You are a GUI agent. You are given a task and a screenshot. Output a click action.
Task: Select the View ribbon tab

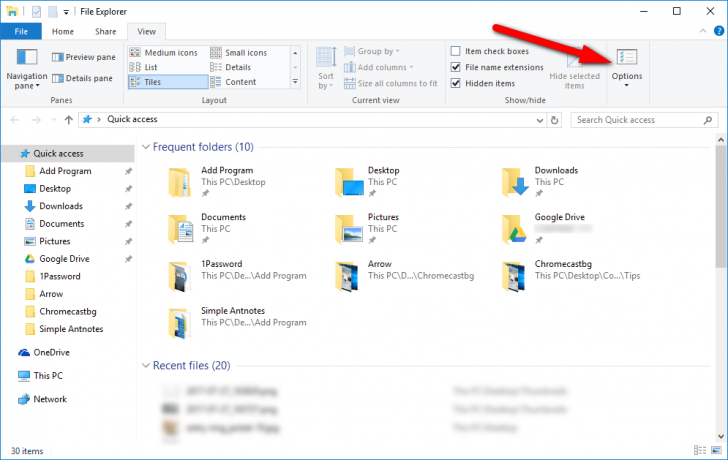[x=146, y=31]
